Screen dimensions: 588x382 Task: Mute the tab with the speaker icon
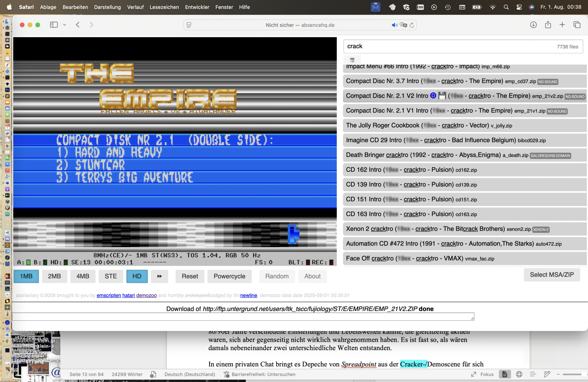pyautogui.click(x=394, y=25)
